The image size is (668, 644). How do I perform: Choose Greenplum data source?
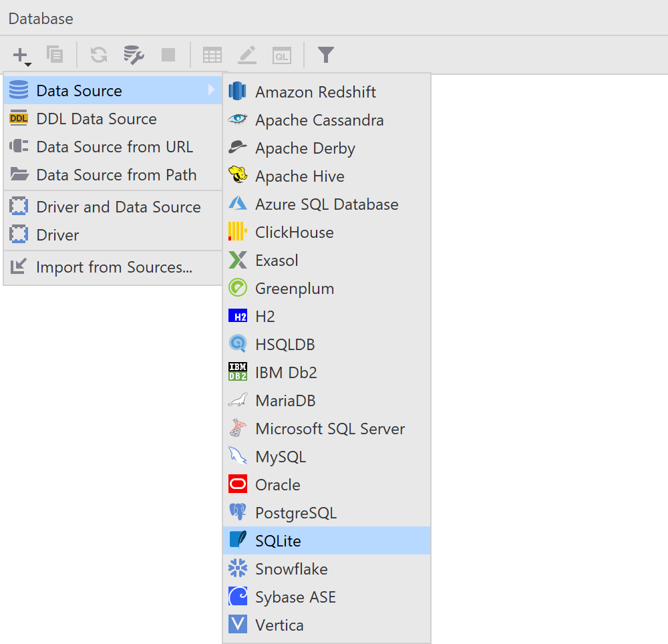pyautogui.click(x=327, y=289)
